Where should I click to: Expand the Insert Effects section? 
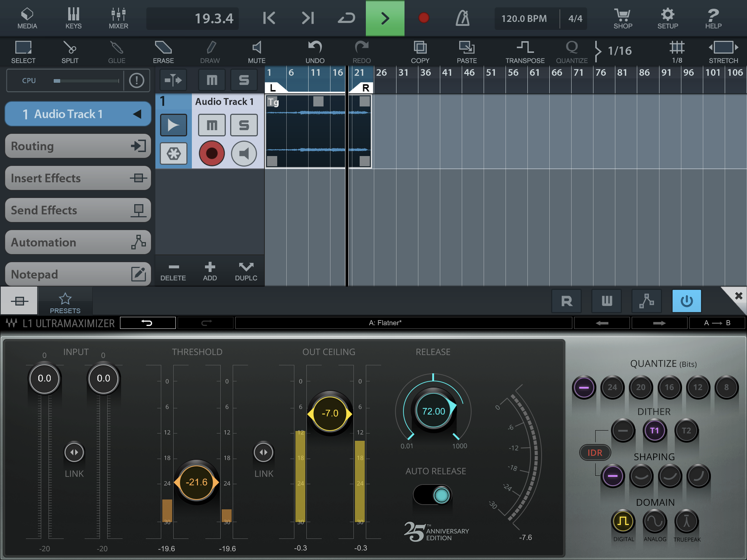[78, 178]
